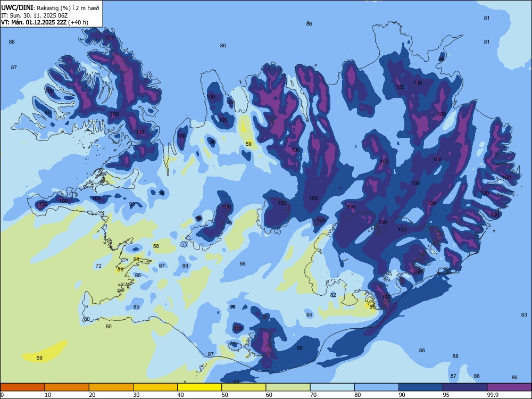Click the legend scale label 10
Viewport: 532px width, 399px height.
tap(48, 395)
